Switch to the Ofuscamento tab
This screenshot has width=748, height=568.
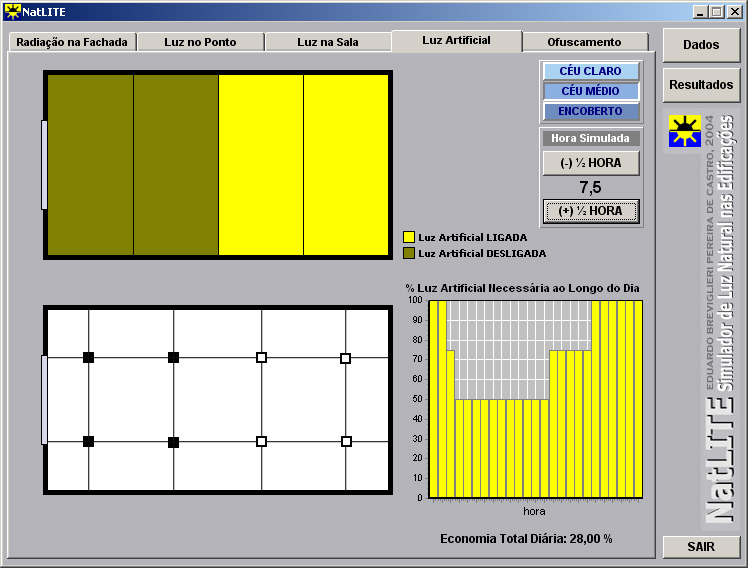click(585, 42)
